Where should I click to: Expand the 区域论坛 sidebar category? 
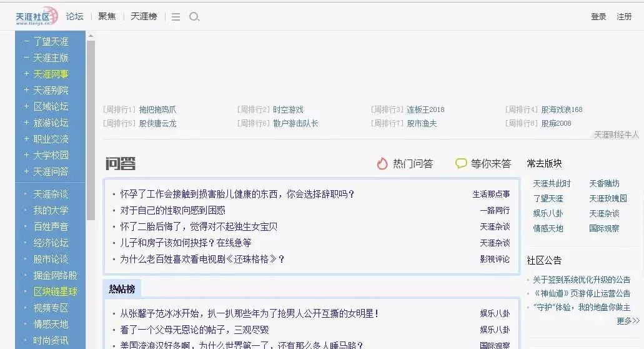pyautogui.click(x=26, y=107)
